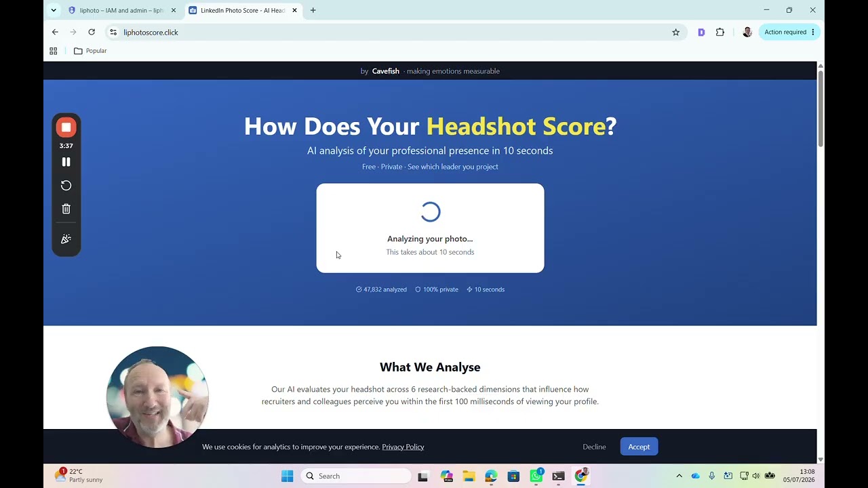The width and height of the screenshot is (868, 488).
Task: Open the apps grid in bookmarks bar
Action: tap(54, 51)
